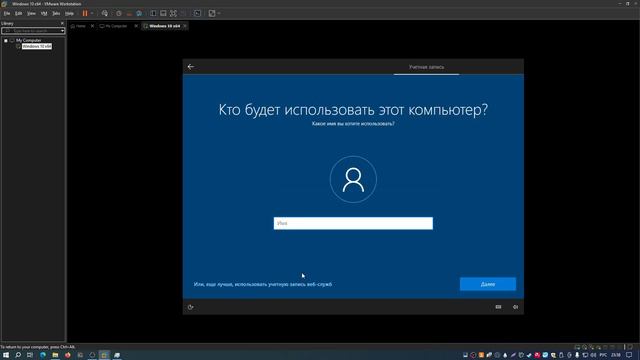Open Task View on the taskbar
This screenshot has width=640, height=360.
pos(30,355)
